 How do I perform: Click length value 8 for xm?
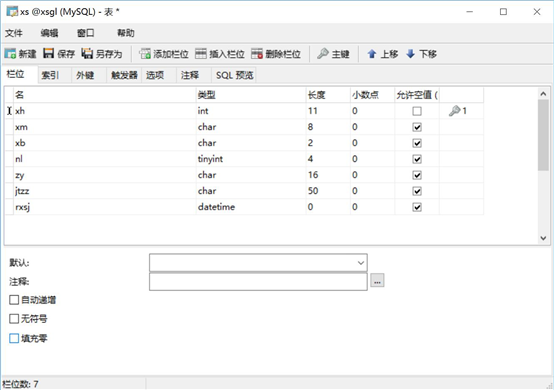pyautogui.click(x=328, y=127)
